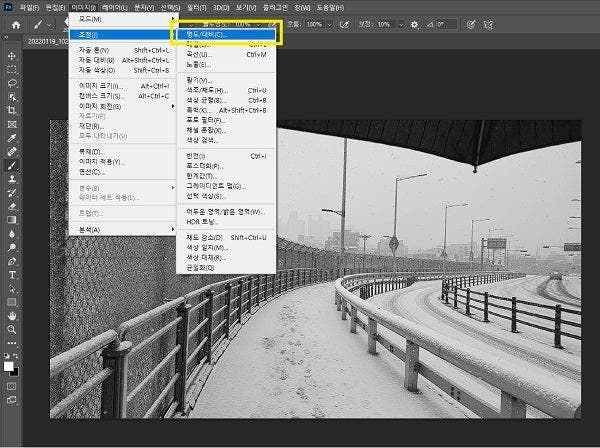Viewport: 600px width, 448px height.
Task: Choose 명도/대비(C) adjustment
Action: [x=226, y=34]
